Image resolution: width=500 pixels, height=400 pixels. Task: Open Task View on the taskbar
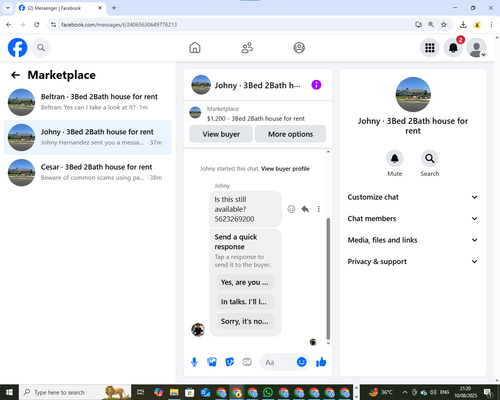coord(140,392)
